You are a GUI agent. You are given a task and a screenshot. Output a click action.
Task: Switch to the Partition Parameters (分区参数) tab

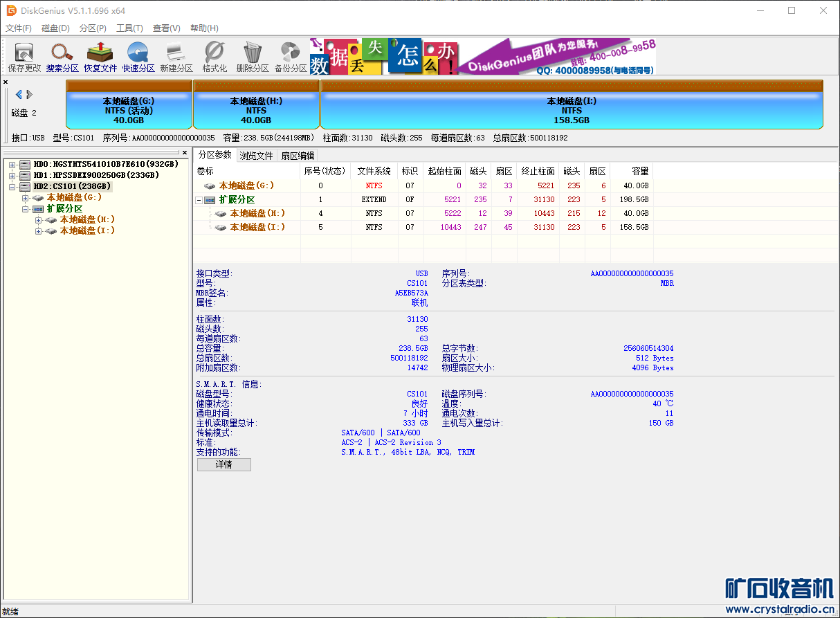click(214, 155)
